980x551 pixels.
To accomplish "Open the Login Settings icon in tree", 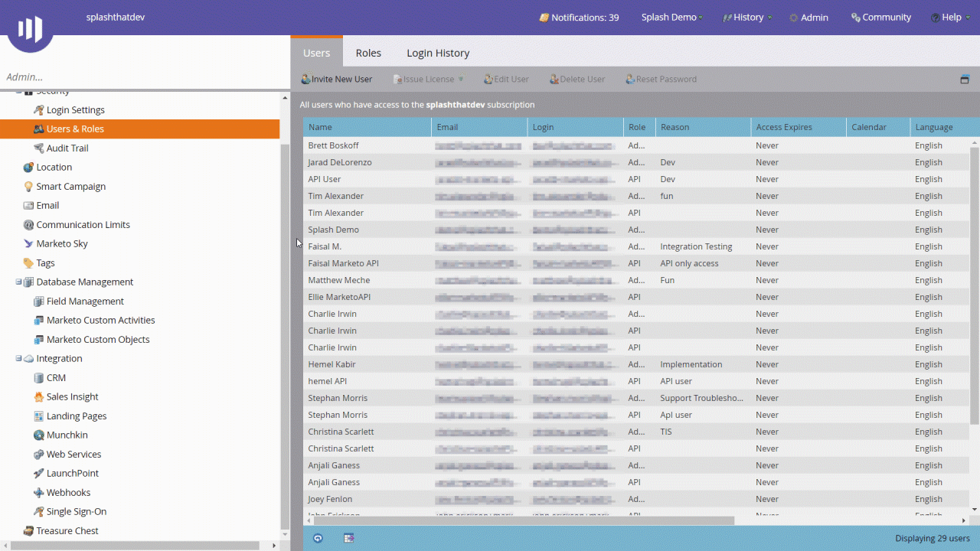I will coord(38,110).
